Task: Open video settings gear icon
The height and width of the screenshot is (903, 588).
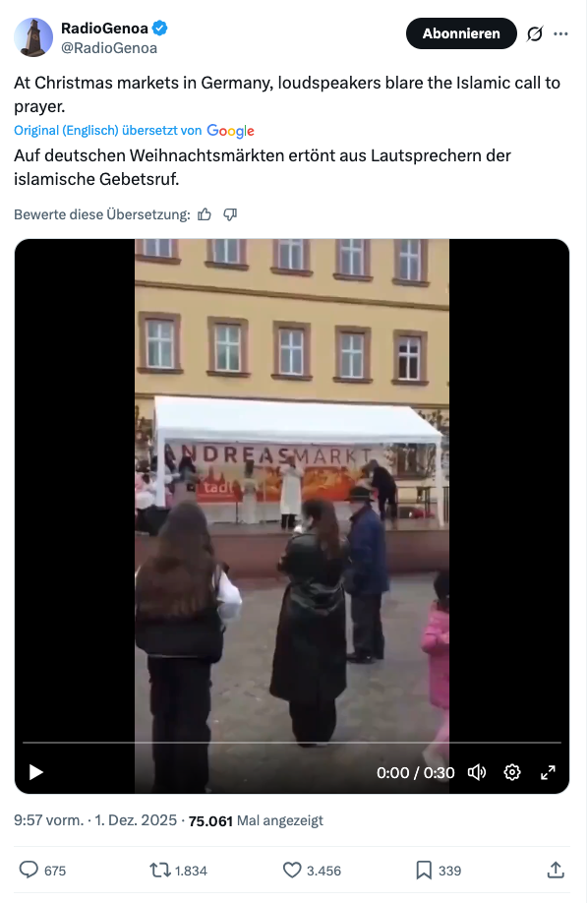Action: point(512,772)
